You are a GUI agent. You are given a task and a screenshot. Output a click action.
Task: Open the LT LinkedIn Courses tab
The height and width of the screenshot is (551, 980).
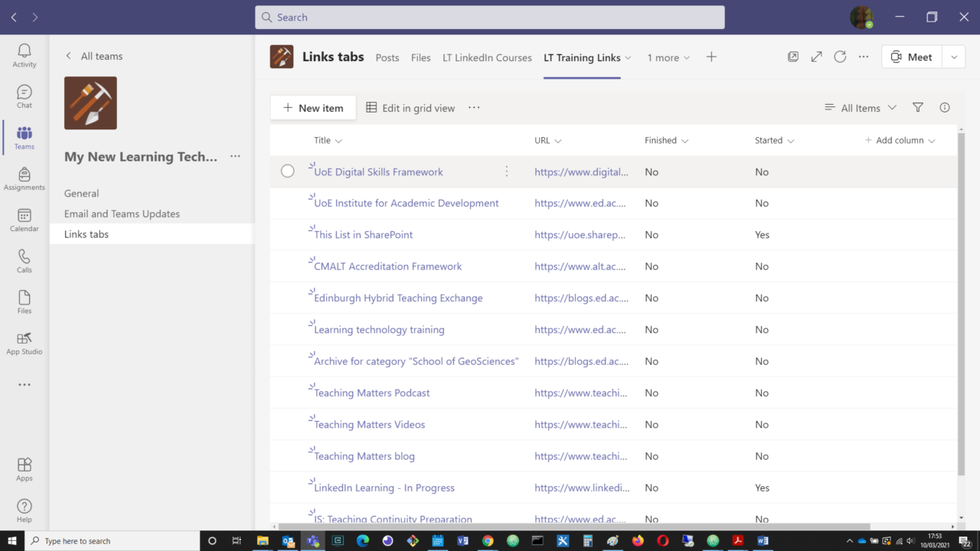coord(487,57)
